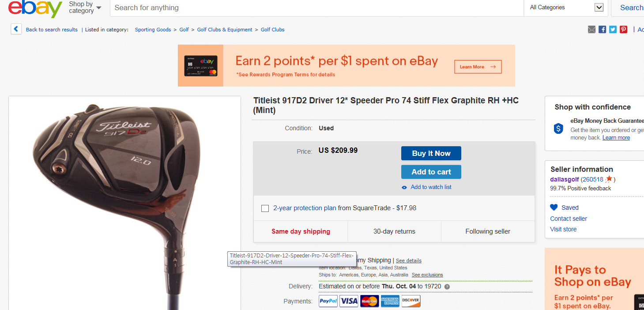
Task: Check the 2-year protection plan box
Action: pos(265,208)
